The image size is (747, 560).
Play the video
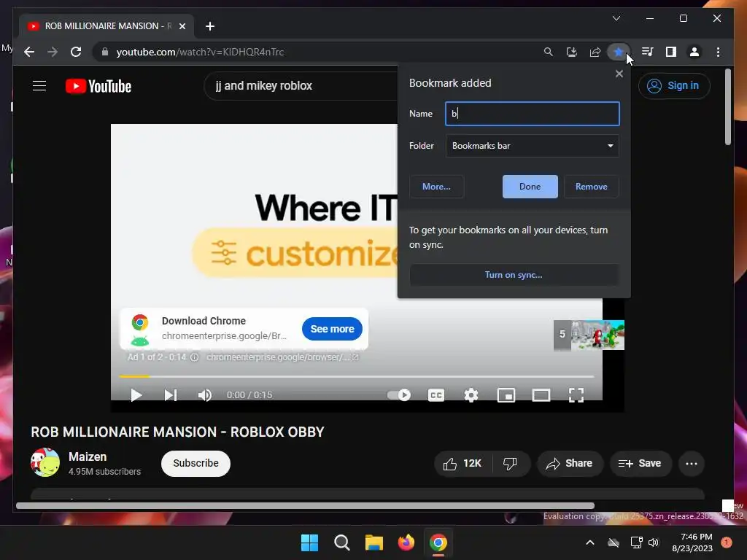(x=136, y=395)
